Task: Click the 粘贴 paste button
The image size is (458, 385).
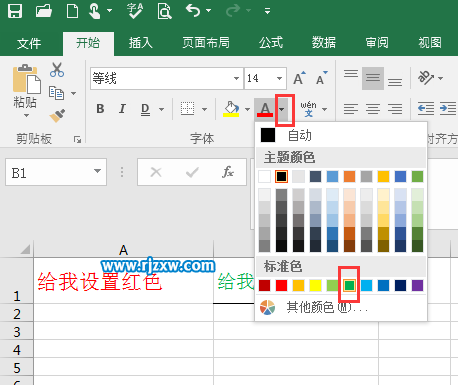Action: coord(26,90)
